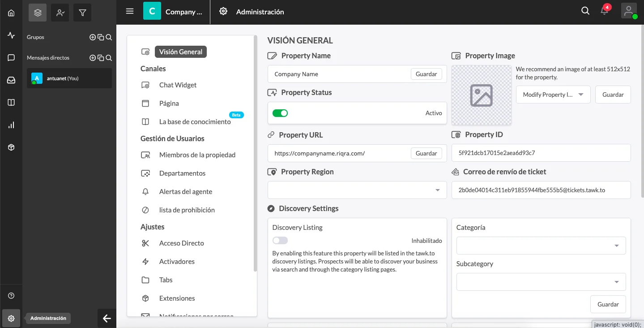Open the user profile avatar menu
This screenshot has width=644, height=328.
tap(629, 11)
